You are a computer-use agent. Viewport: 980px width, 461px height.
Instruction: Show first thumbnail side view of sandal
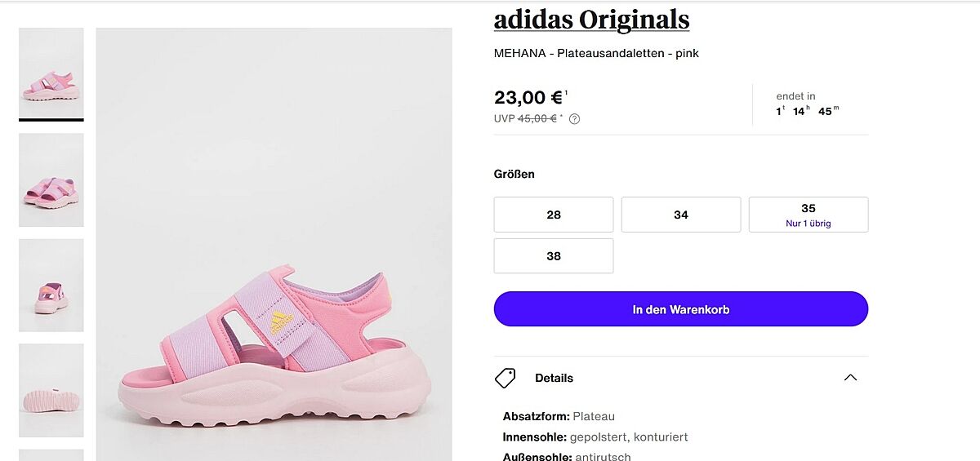click(51, 74)
